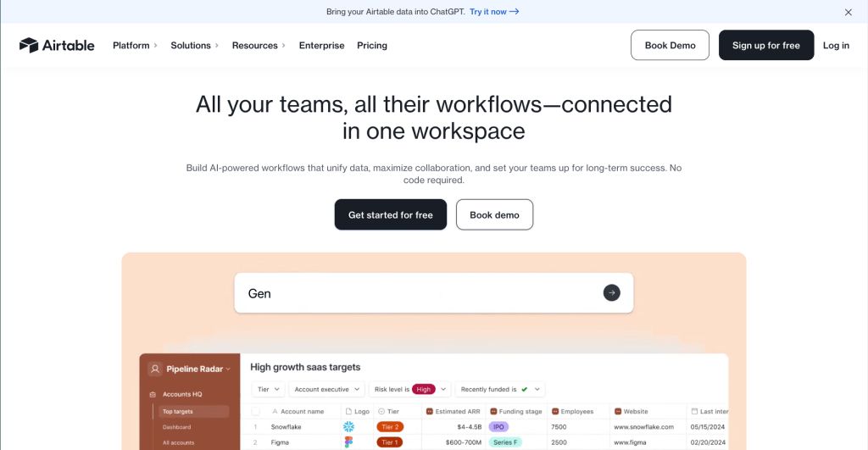Click the Last interaction calendar icon

[x=694, y=411]
